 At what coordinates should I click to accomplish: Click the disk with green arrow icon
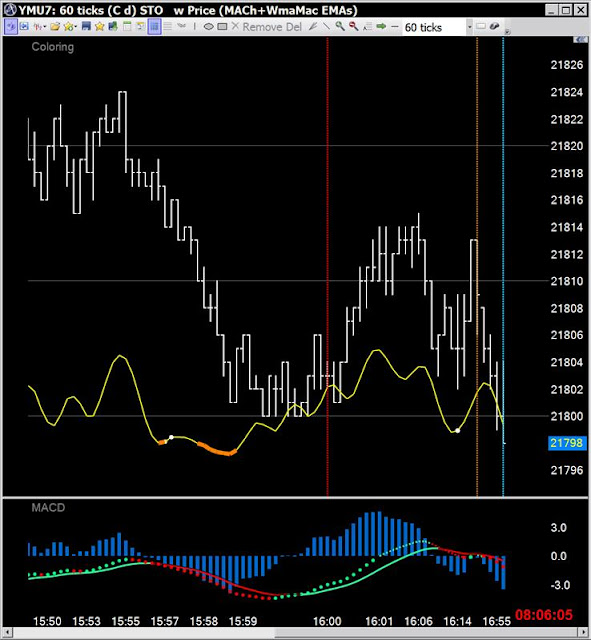tap(113, 27)
